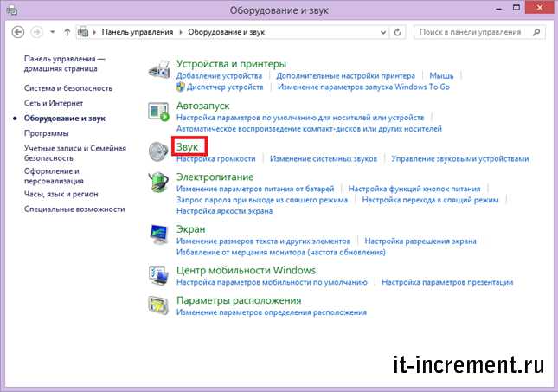Image resolution: width=558 pixels, height=392 pixels.
Task: Click Изменение параметров определения расположения
Action: (272, 312)
